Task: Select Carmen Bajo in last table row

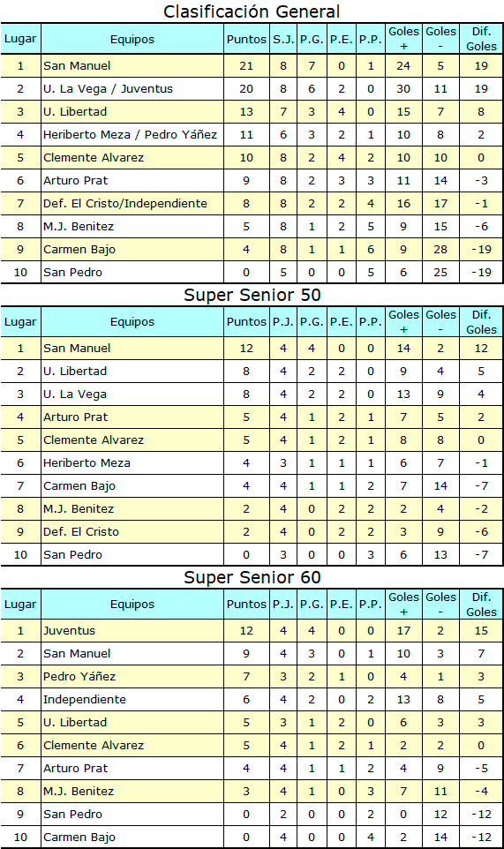Action: point(79,838)
